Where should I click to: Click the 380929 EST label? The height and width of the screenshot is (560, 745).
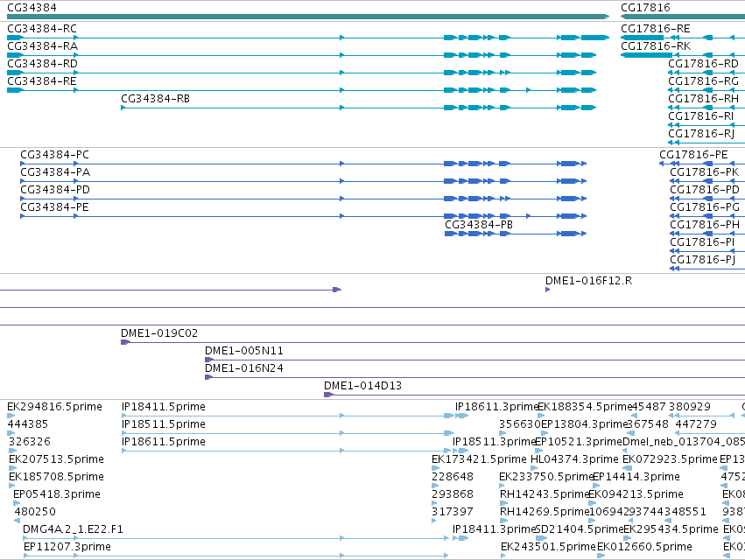coord(690,407)
